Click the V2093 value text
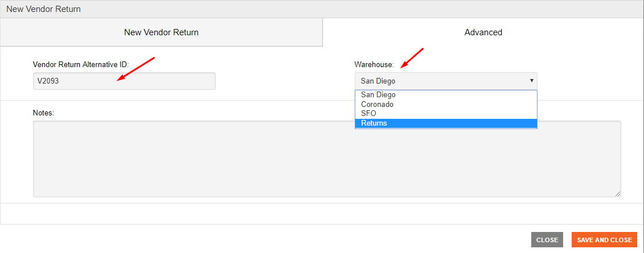 click(48, 81)
